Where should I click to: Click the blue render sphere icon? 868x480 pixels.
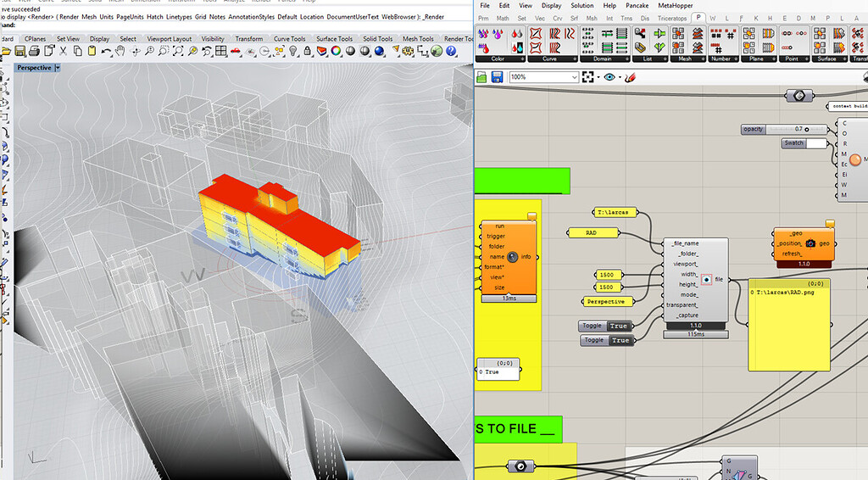(379, 52)
